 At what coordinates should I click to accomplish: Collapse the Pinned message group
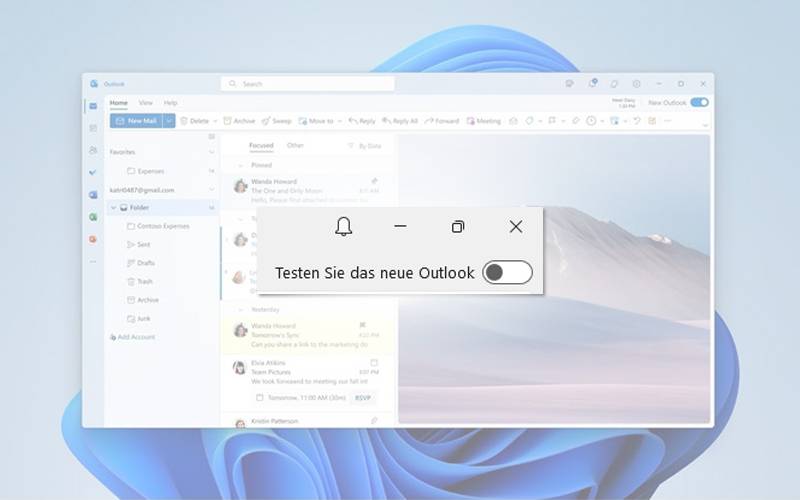240,165
